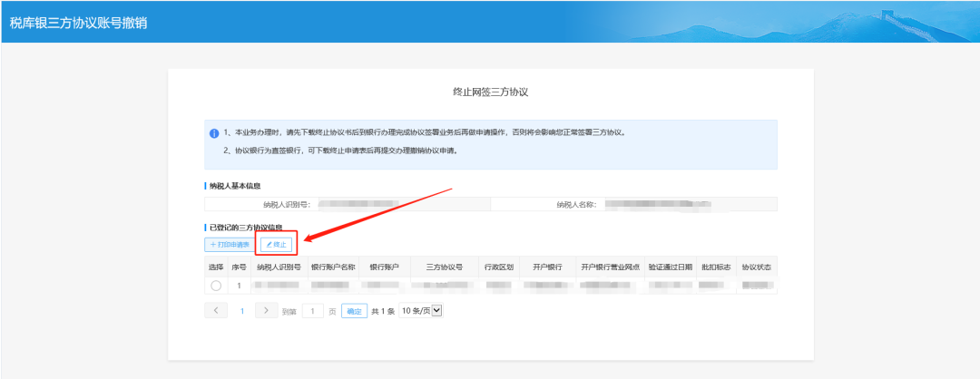Click the jump-to-page number input field
This screenshot has width=980, height=379.
(x=312, y=311)
